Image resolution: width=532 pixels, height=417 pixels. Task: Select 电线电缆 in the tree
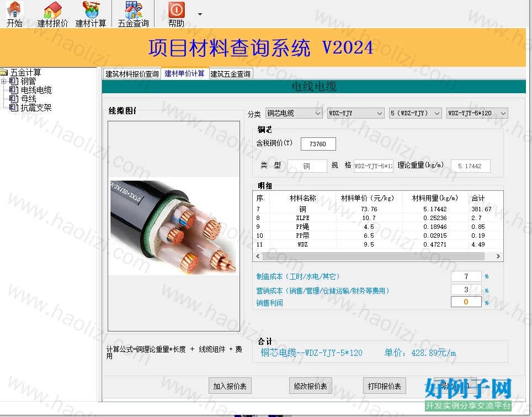[x=36, y=90]
